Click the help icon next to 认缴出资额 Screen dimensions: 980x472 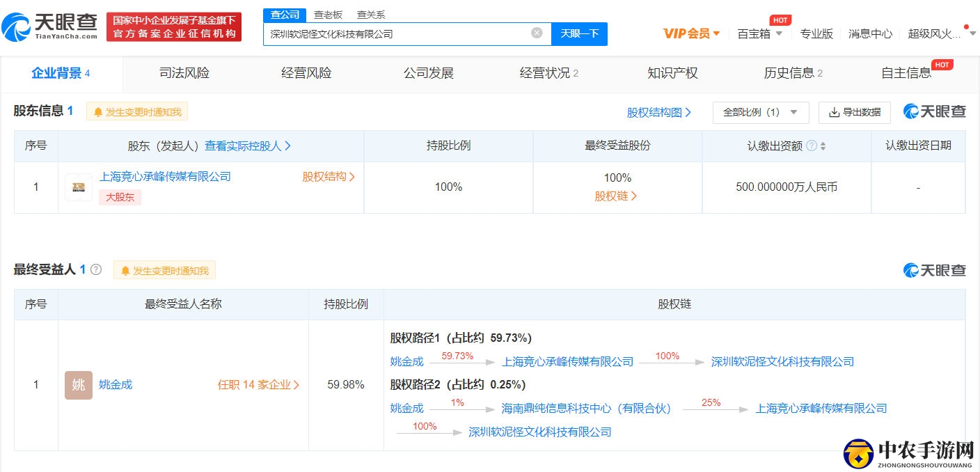(812, 146)
